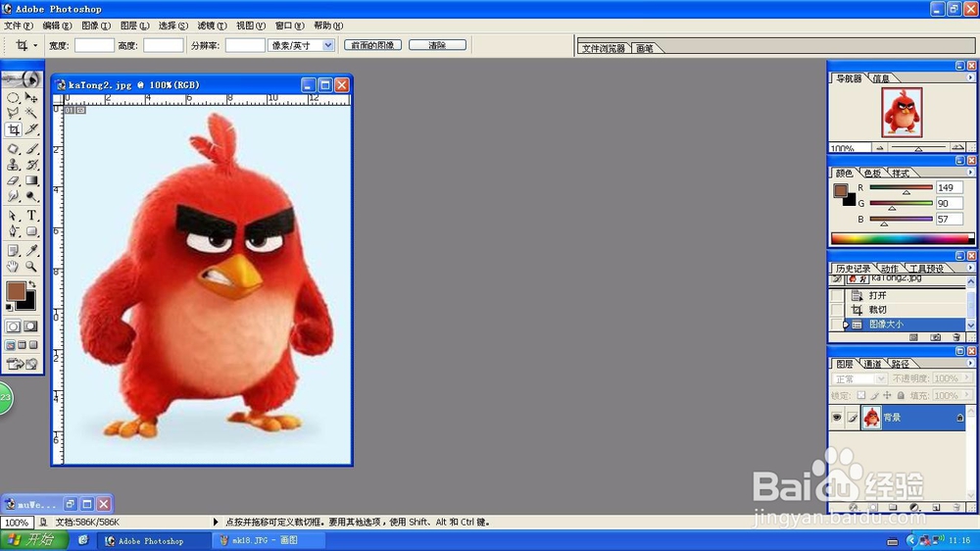980x551 pixels.
Task: Click delete layer trash icon in Layers panel
Action: tap(956, 507)
